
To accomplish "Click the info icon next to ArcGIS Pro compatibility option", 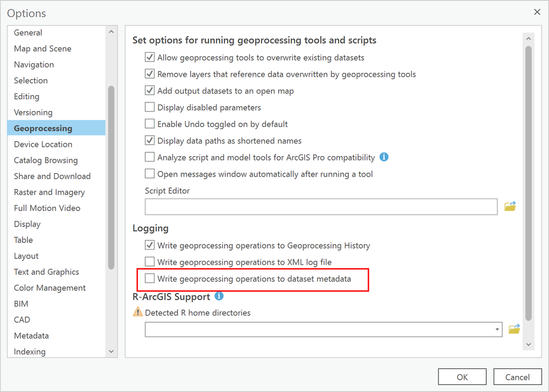I will point(384,157).
